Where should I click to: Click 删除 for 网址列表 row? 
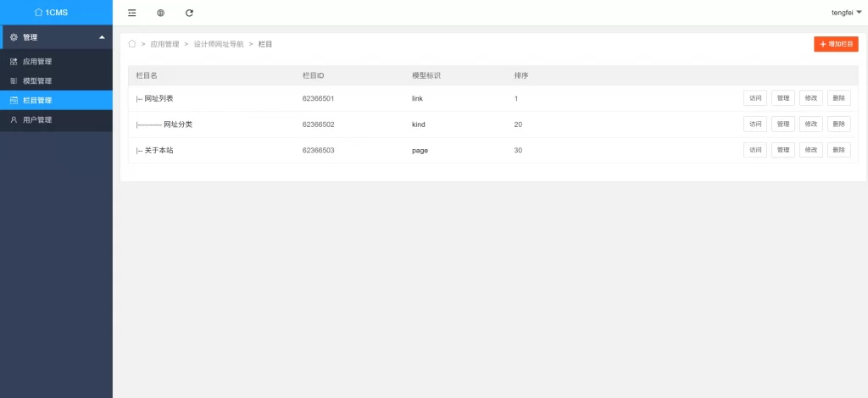[838, 98]
